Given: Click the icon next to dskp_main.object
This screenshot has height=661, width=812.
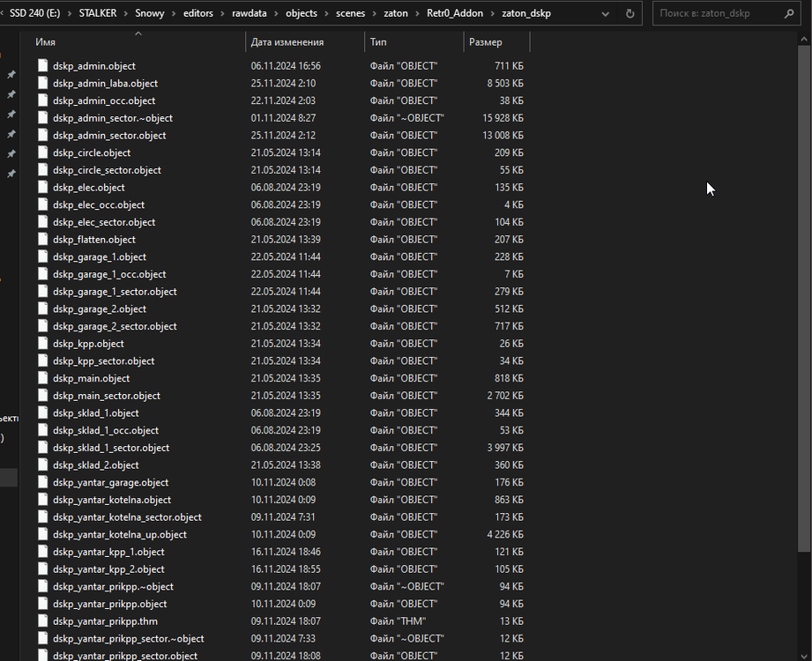Looking at the screenshot, I should (43, 378).
